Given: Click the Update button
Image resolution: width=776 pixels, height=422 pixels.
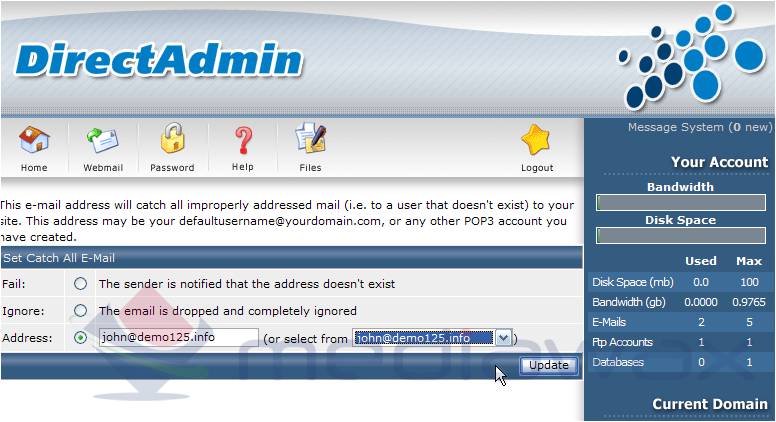Looking at the screenshot, I should (x=548, y=366).
